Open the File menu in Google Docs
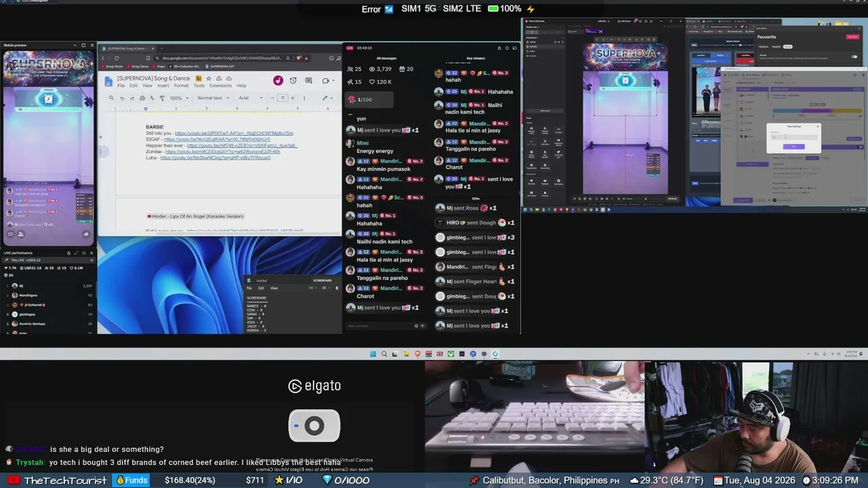This screenshot has width=868, height=488. pos(121,85)
